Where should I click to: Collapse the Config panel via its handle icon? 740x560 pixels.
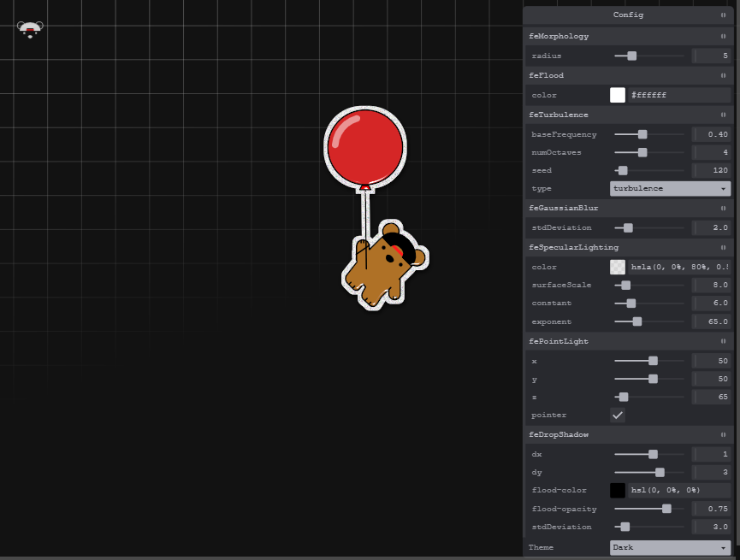point(723,15)
